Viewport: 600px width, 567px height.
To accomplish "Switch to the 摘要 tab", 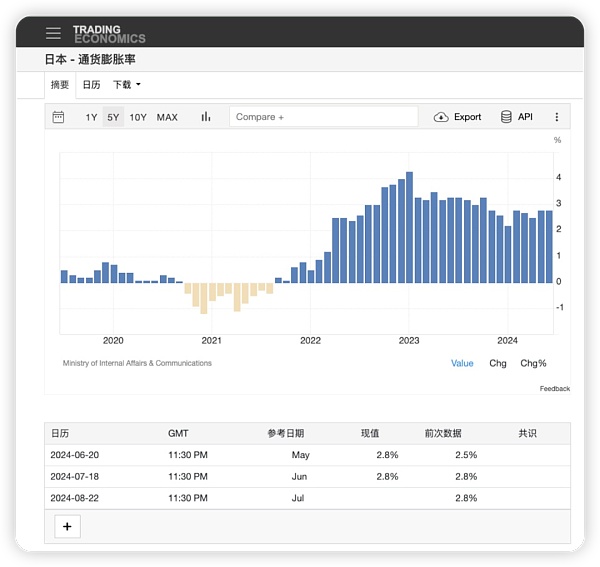I will (x=60, y=85).
